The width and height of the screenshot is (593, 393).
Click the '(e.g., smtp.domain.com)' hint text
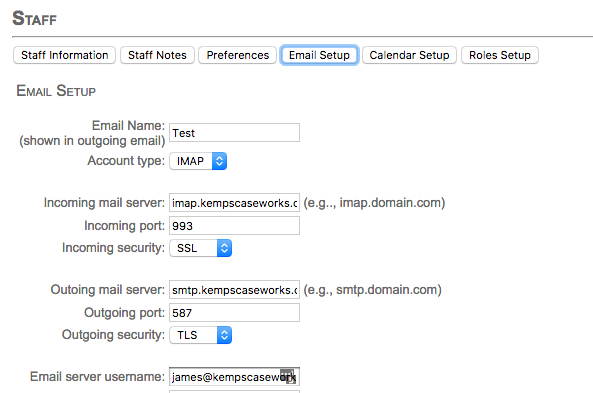373,290
